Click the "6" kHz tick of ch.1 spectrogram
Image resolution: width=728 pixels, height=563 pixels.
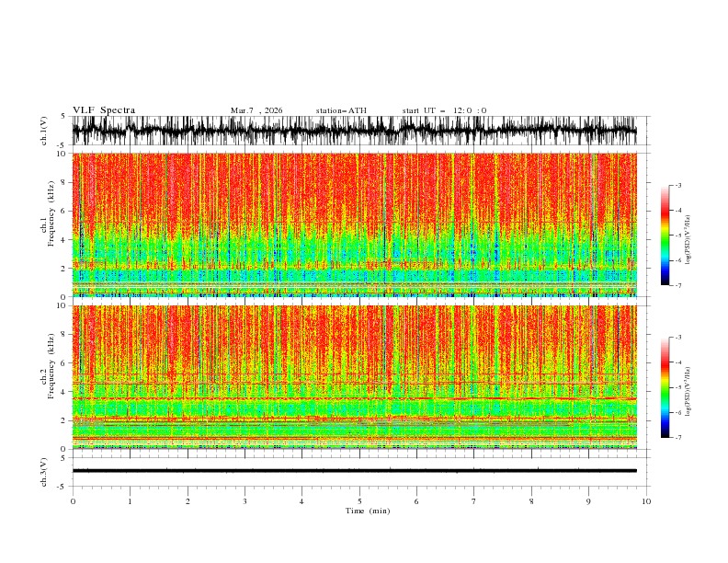[x=64, y=211]
